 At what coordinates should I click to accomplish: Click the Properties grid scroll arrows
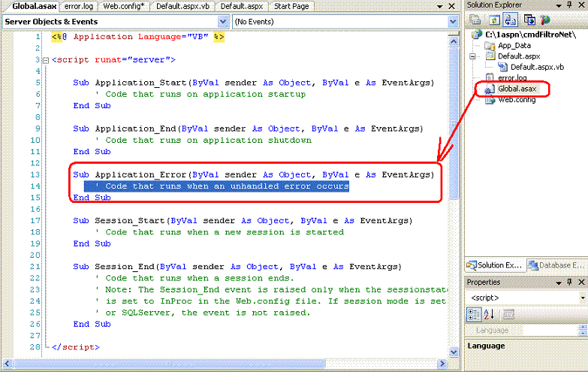click(583, 331)
